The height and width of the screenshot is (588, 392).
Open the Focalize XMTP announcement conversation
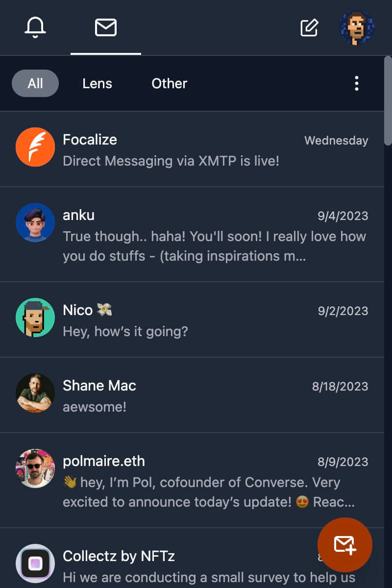point(192,149)
